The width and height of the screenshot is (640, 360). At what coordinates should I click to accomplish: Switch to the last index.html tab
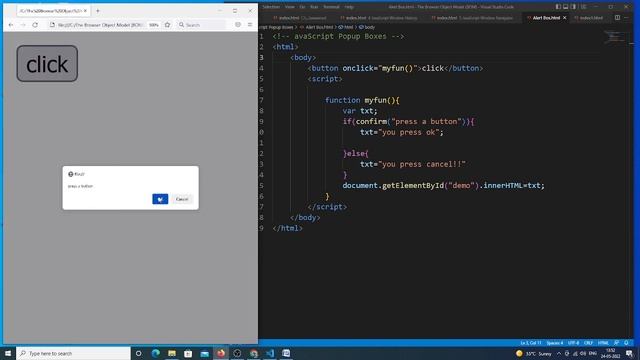click(589, 18)
